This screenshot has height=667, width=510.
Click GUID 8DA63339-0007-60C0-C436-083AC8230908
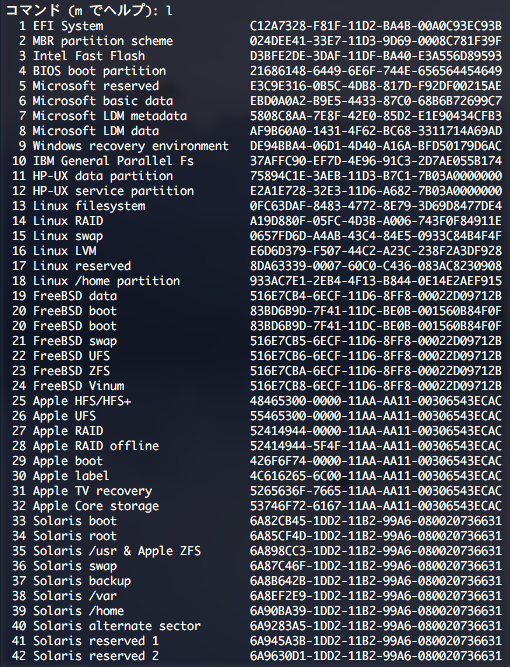tap(376, 265)
